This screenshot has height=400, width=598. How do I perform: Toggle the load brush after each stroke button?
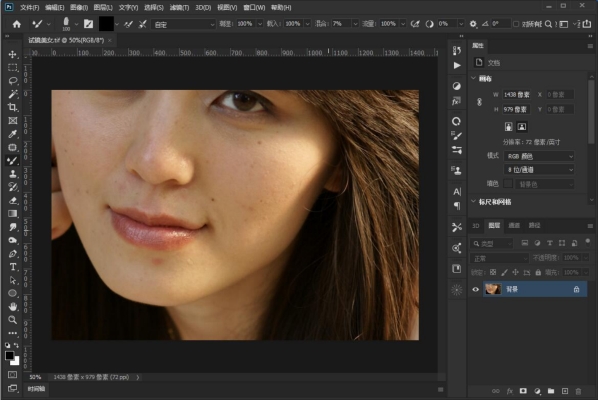click(x=128, y=24)
